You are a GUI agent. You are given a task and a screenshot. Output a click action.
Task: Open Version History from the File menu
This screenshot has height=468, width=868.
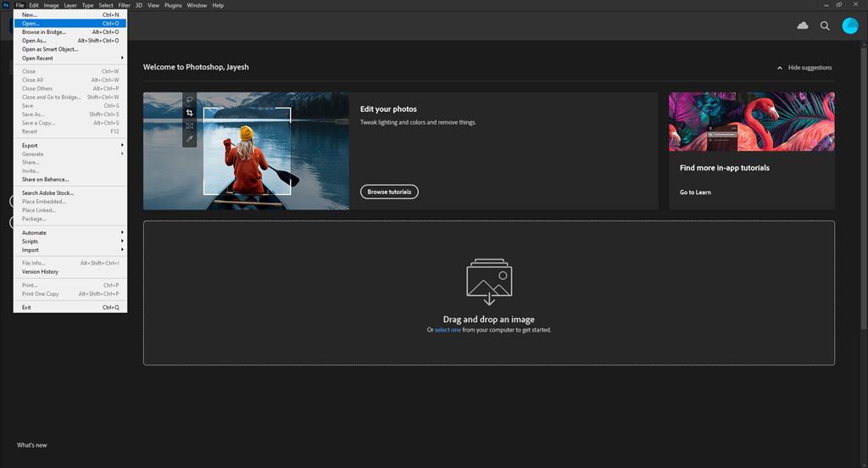[70, 271]
